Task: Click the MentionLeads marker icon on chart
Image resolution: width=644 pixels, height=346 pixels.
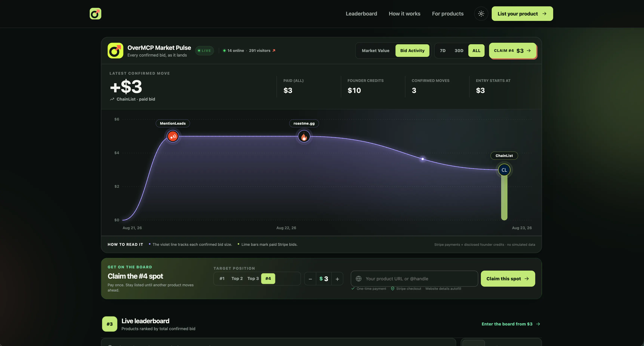Action: [x=173, y=136]
